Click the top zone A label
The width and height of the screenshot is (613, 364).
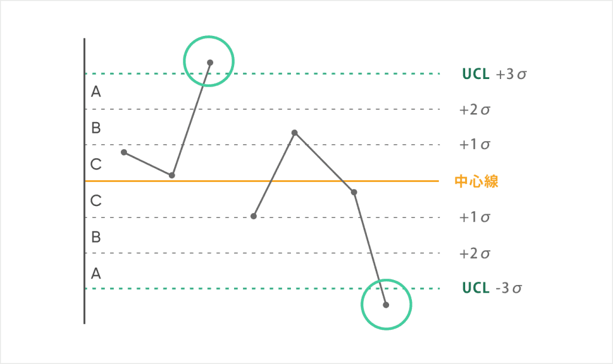(x=96, y=92)
